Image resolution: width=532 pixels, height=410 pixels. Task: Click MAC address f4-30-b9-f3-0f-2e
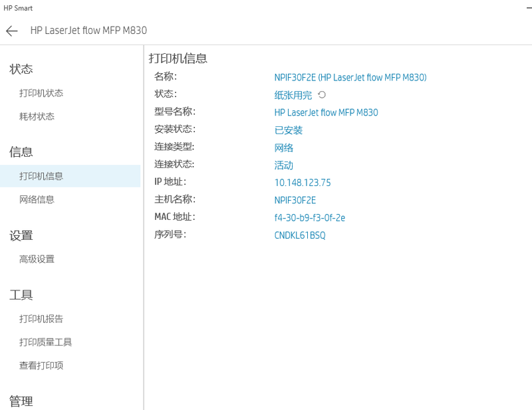[309, 218]
